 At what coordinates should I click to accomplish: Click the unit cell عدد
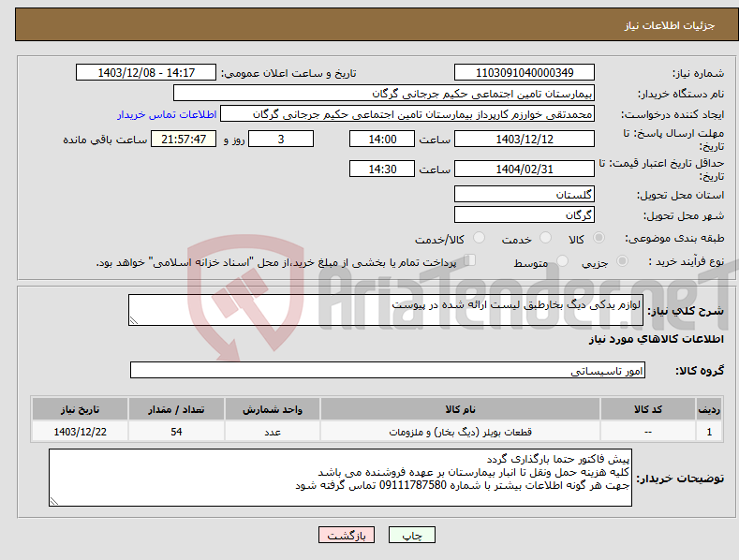273,432
